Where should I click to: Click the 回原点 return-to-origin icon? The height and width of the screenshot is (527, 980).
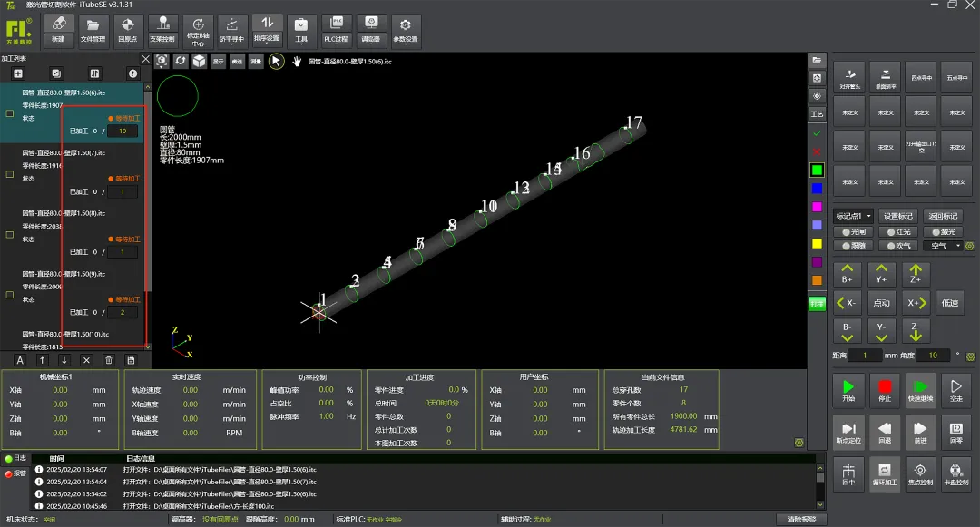click(x=128, y=30)
